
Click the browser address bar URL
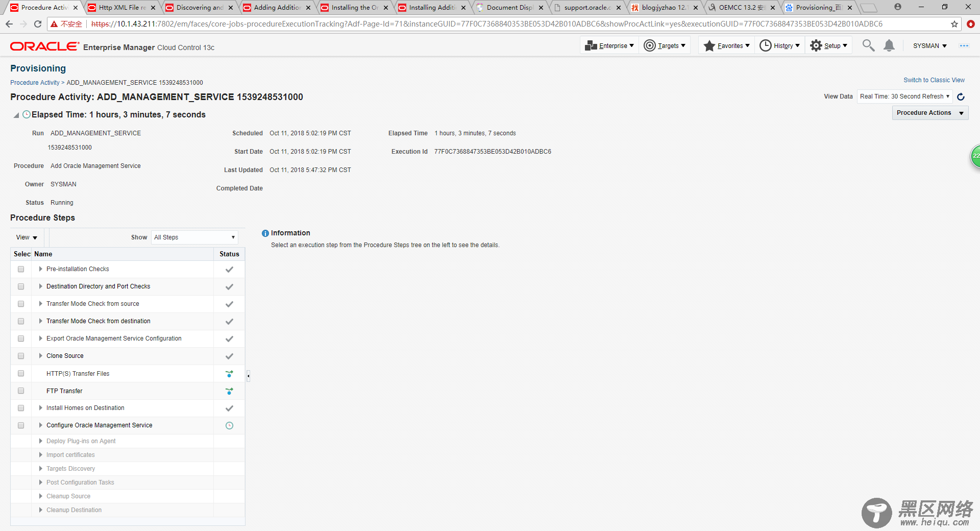(487, 24)
